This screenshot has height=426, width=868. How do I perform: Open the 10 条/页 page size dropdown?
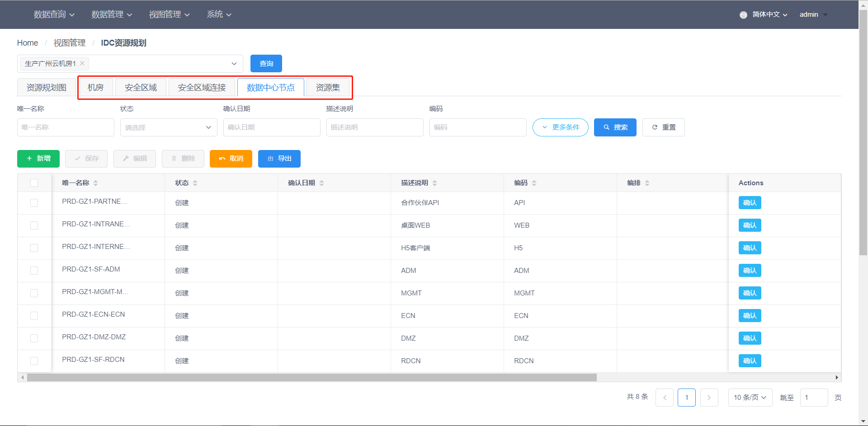pyautogui.click(x=750, y=398)
